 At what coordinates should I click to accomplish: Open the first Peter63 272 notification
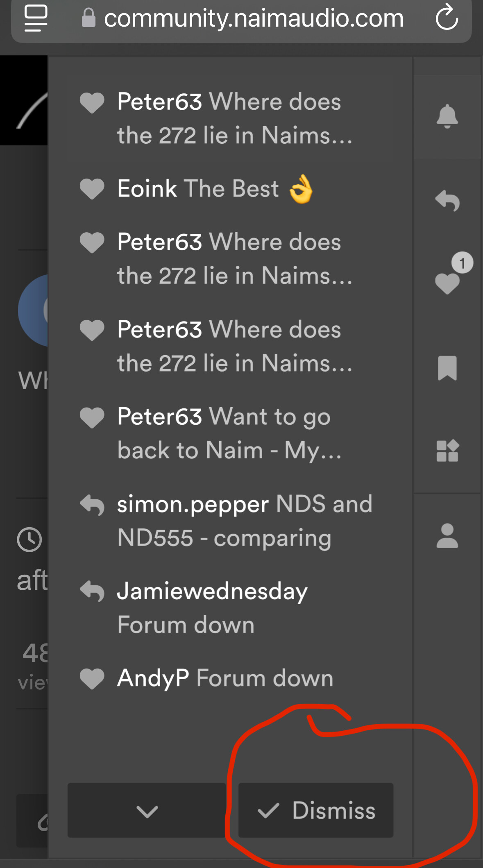(234, 118)
